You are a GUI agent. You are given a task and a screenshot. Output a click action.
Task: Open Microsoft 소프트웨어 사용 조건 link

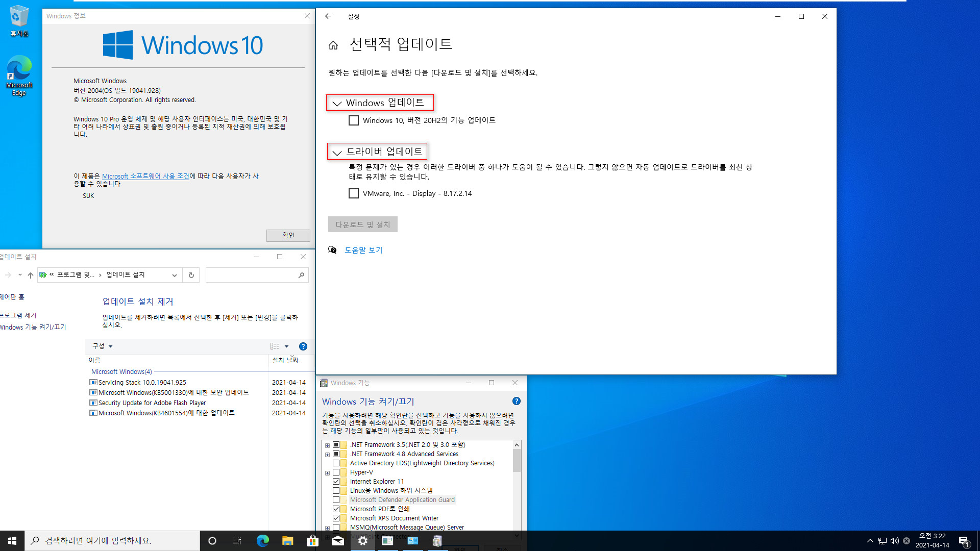(145, 176)
